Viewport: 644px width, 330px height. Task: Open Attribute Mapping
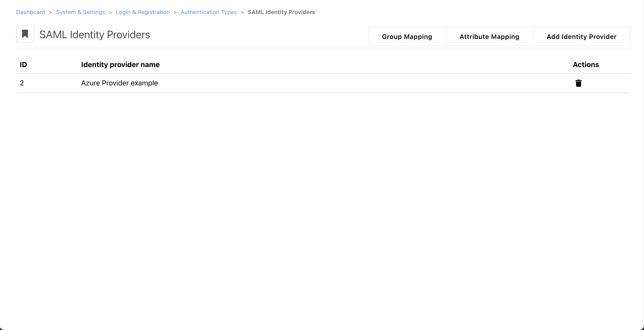pyautogui.click(x=489, y=37)
